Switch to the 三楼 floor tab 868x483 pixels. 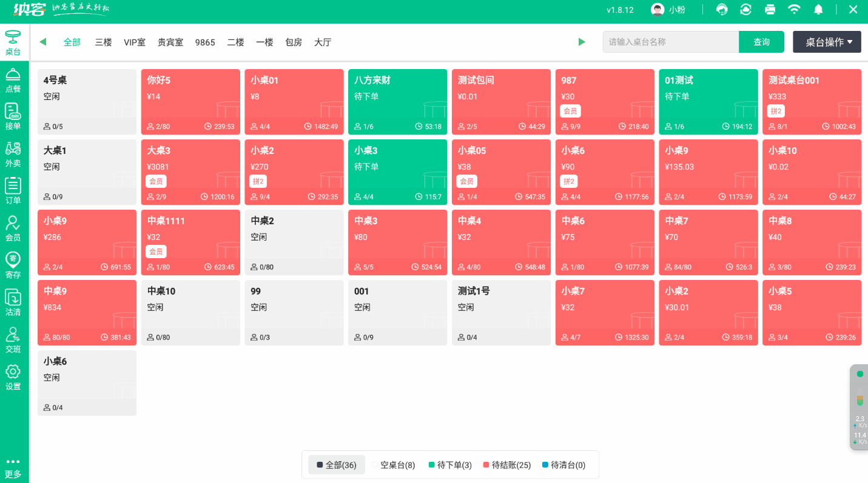pos(103,42)
